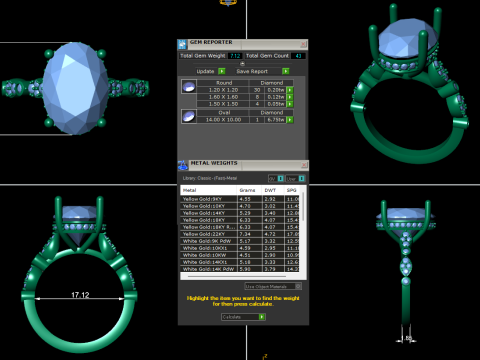Click the 0.20tw weight cell
Screen dimensions: 480x360
click(x=276, y=90)
